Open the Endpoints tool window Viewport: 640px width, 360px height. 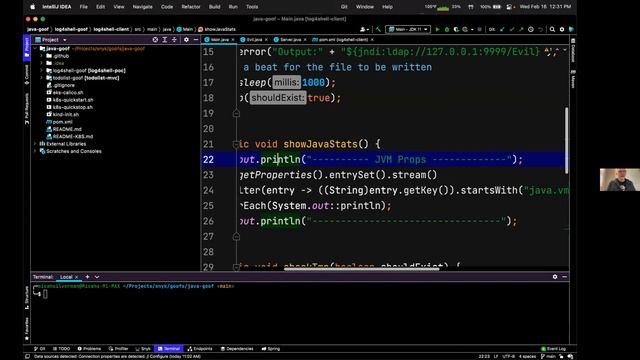pyautogui.click(x=200, y=349)
